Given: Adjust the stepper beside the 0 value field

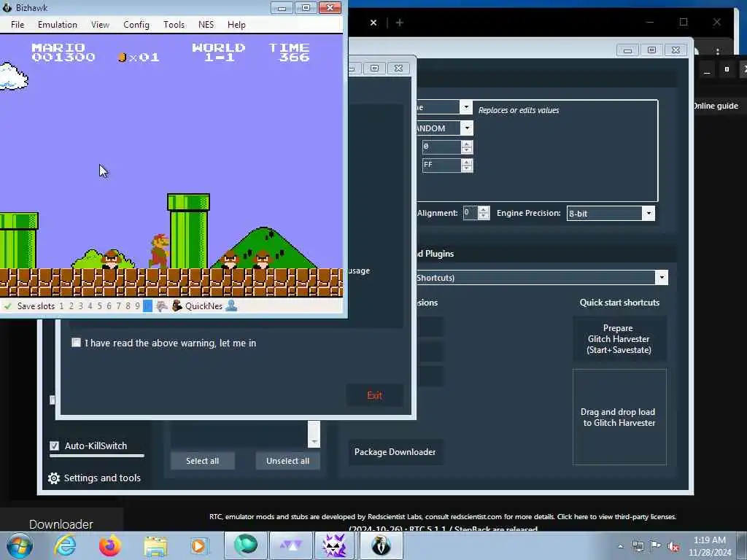Looking at the screenshot, I should click(x=467, y=147).
